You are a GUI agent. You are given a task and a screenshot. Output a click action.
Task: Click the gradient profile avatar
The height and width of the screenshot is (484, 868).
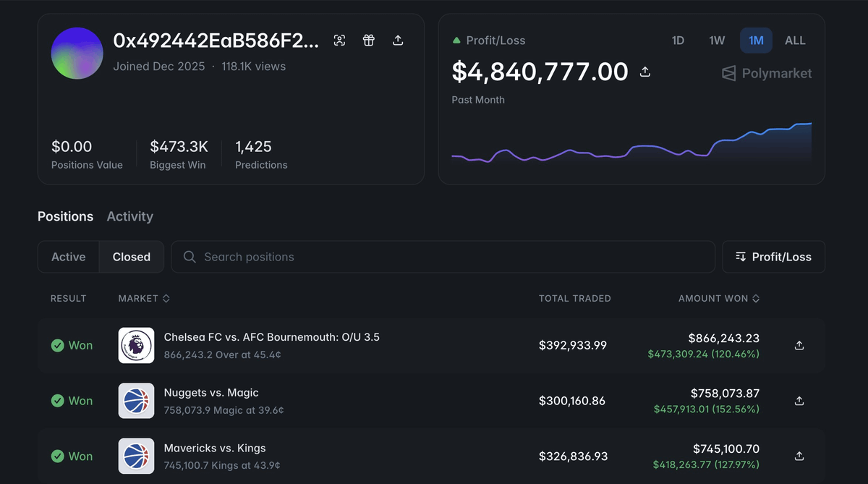coord(77,54)
